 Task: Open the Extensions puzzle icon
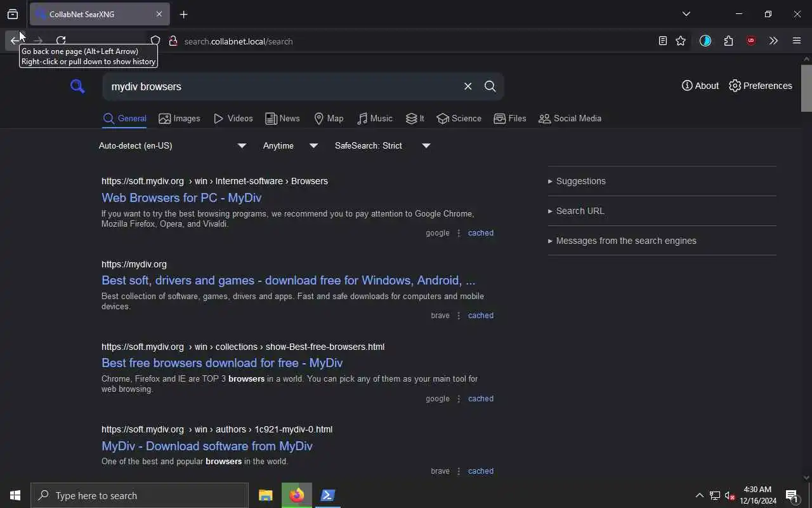pos(728,41)
